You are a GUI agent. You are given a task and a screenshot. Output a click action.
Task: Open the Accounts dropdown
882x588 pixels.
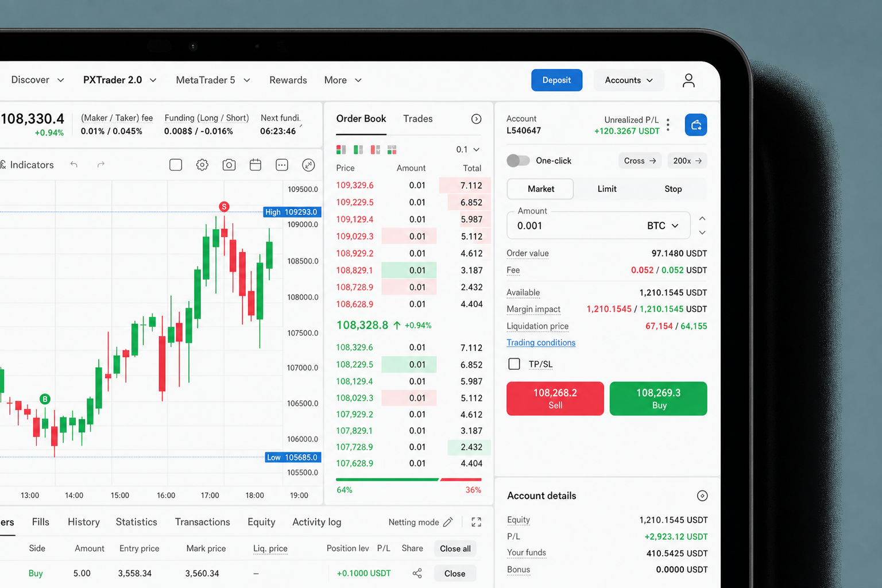click(629, 80)
